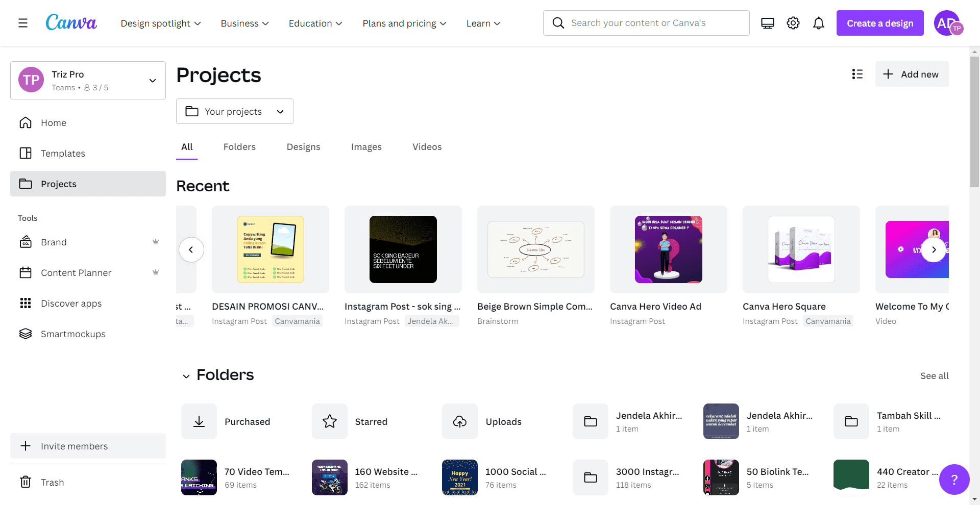Click the Discover apps grid icon
The width and height of the screenshot is (980, 505).
(x=26, y=303)
